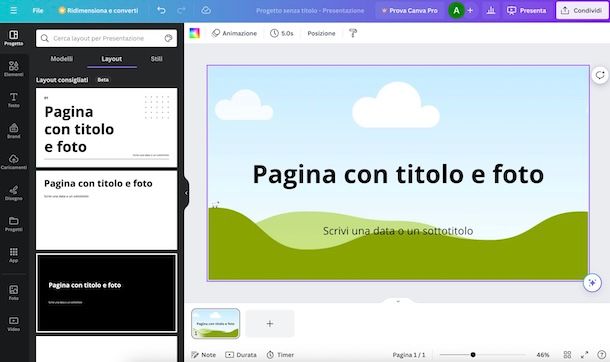
Task: Click the Posizione button
Action: (x=321, y=33)
